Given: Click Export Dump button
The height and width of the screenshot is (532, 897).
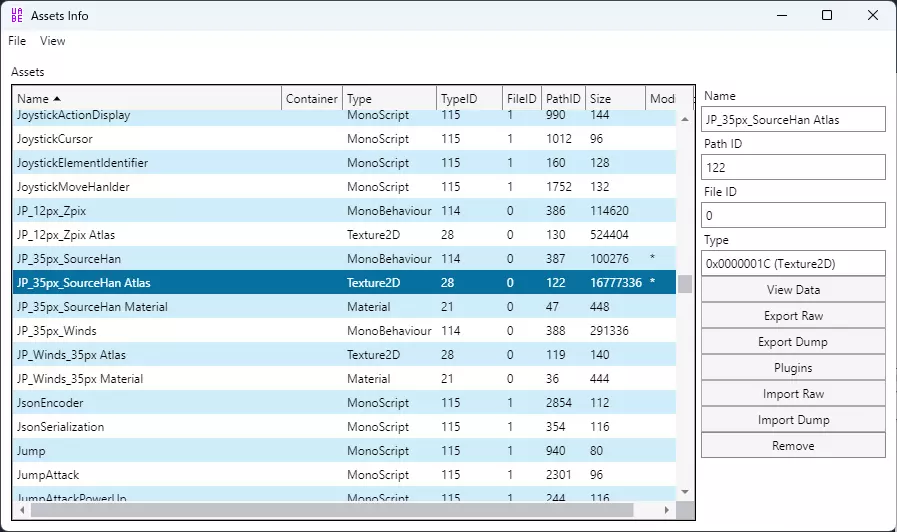Looking at the screenshot, I should (x=793, y=342).
